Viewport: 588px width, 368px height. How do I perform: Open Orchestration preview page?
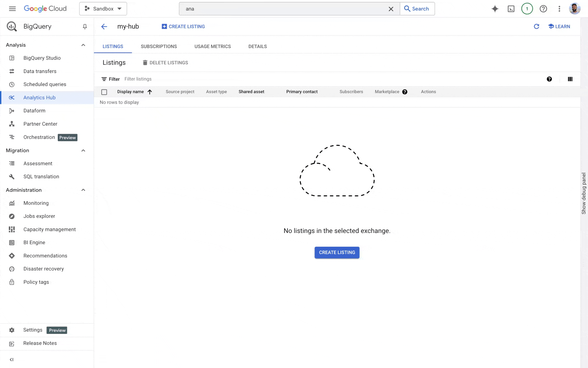coord(47,137)
